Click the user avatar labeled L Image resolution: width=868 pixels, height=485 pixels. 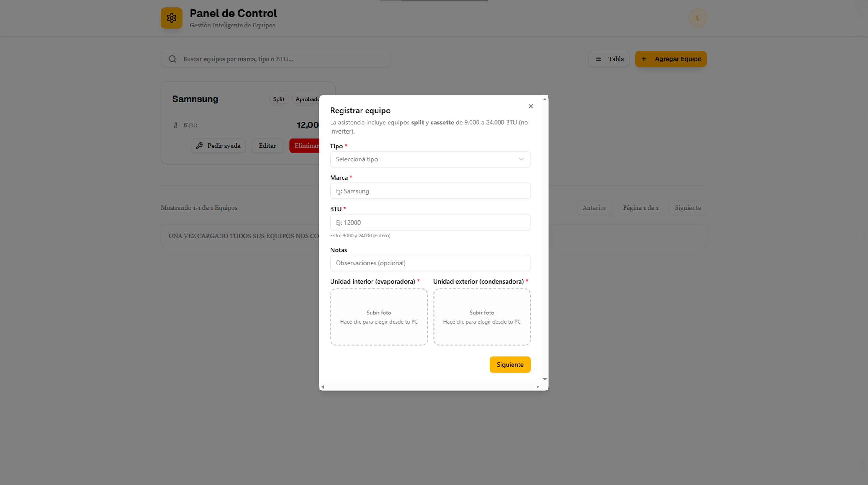pyautogui.click(x=697, y=18)
